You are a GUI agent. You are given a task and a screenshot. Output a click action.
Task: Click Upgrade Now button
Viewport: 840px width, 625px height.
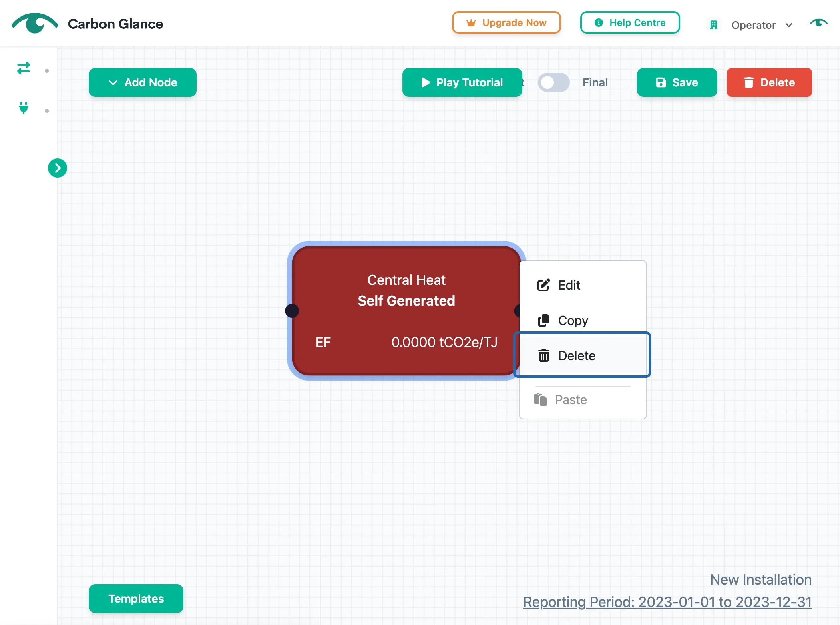[506, 23]
